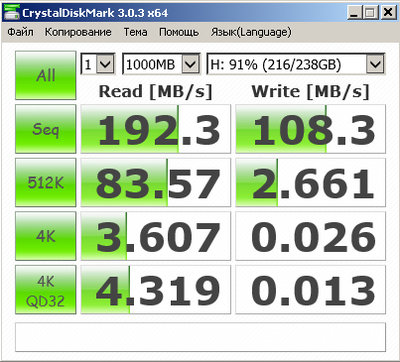This screenshot has height=362, width=400.
Task: Run all benchmarks with the All button
Action: pos(46,75)
